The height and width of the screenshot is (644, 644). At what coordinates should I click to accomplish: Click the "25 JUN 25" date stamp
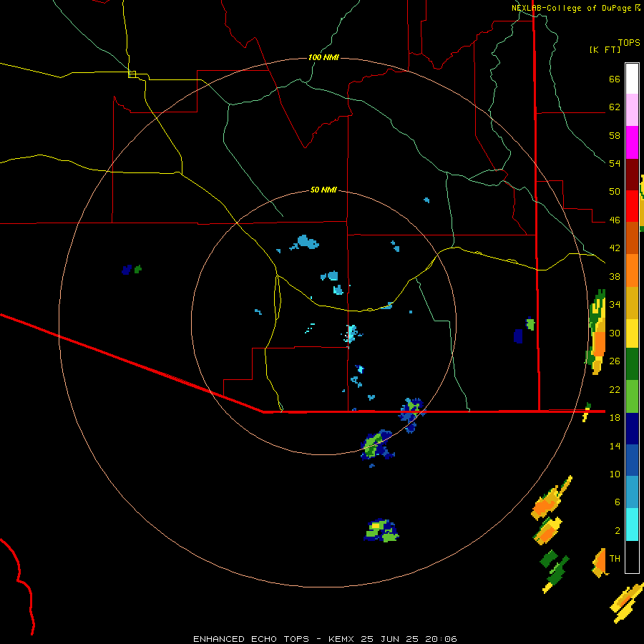click(x=389, y=639)
